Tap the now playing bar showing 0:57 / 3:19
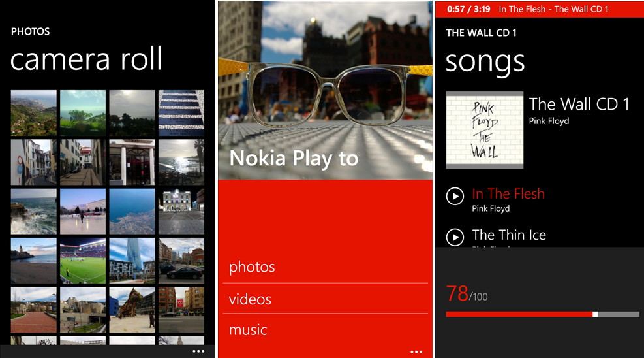644x358 pixels. coord(540,9)
